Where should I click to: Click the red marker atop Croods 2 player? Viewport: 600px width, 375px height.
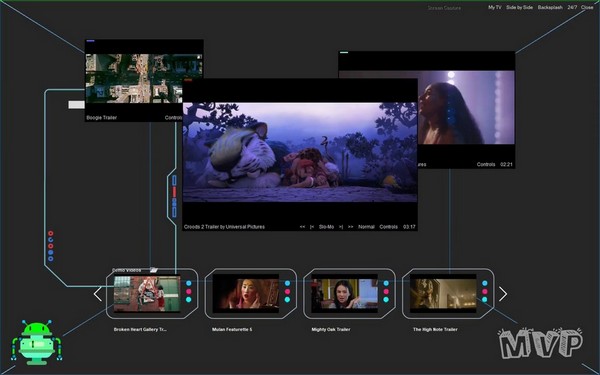pos(188,80)
